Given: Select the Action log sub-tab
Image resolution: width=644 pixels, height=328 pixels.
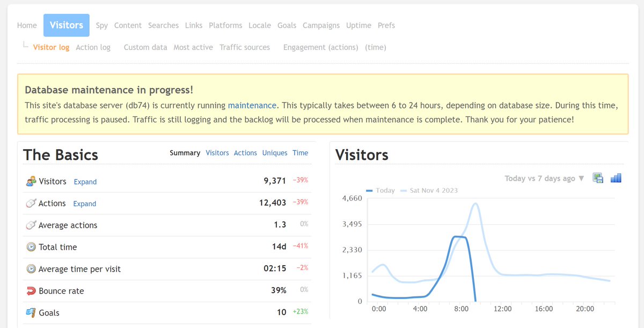Looking at the screenshot, I should (x=93, y=47).
